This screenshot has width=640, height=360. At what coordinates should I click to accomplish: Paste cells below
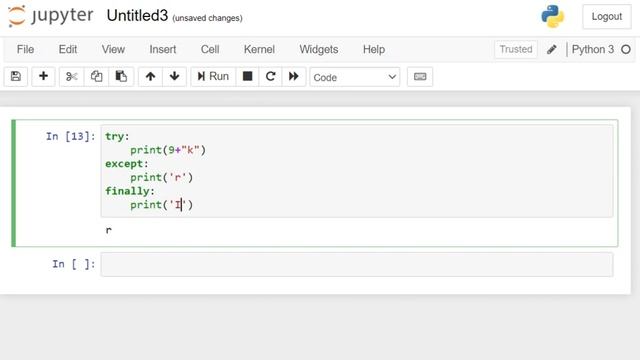tap(121, 76)
